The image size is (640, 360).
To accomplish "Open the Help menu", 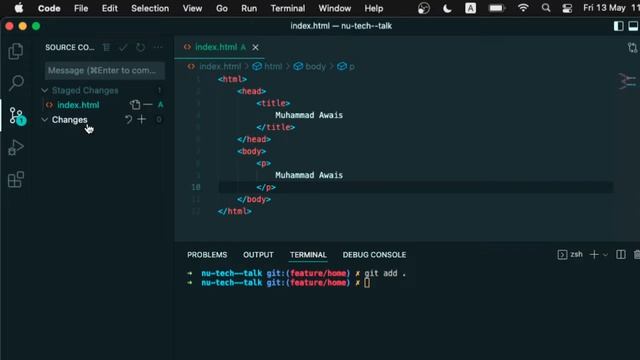I will pyautogui.click(x=373, y=8).
